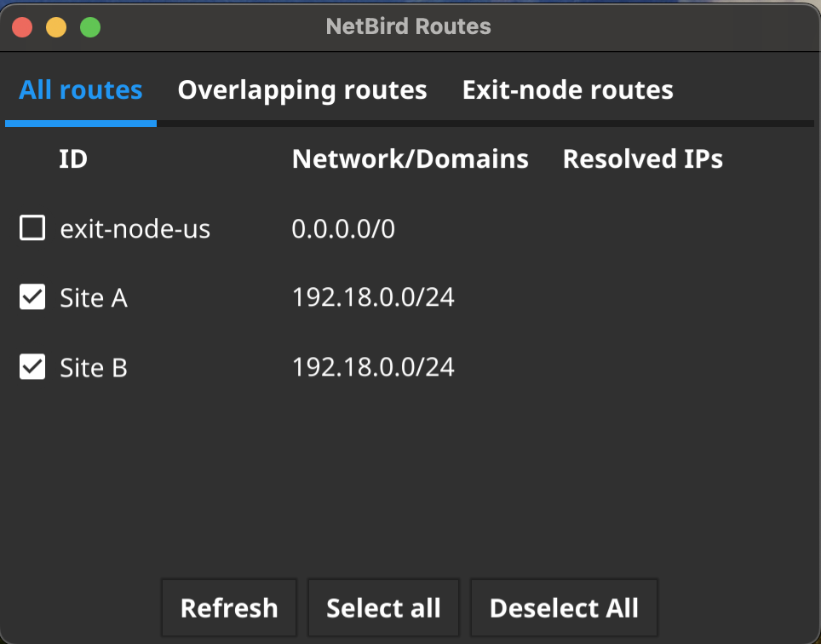This screenshot has width=821, height=644.
Task: Maximize the window using the green button
Action: pyautogui.click(x=90, y=27)
